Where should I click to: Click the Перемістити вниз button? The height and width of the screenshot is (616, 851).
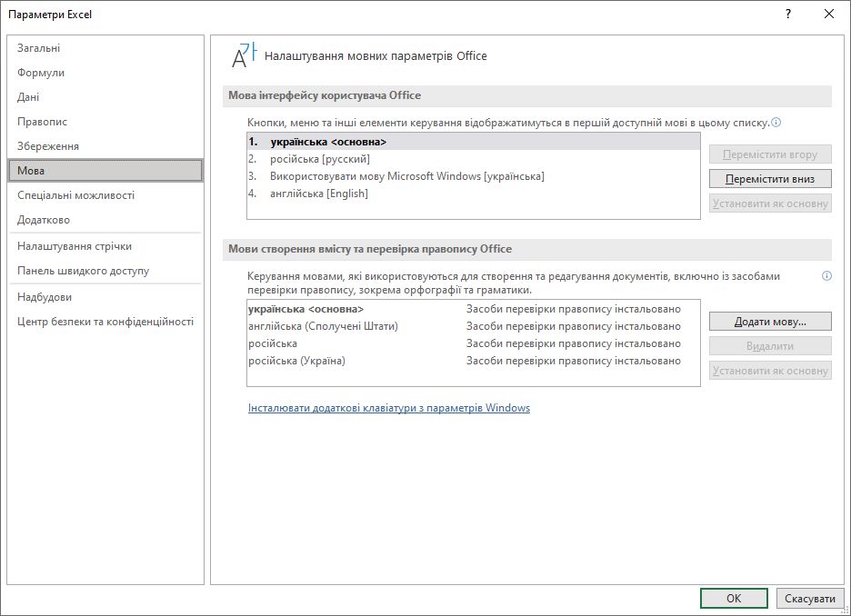pos(770,179)
